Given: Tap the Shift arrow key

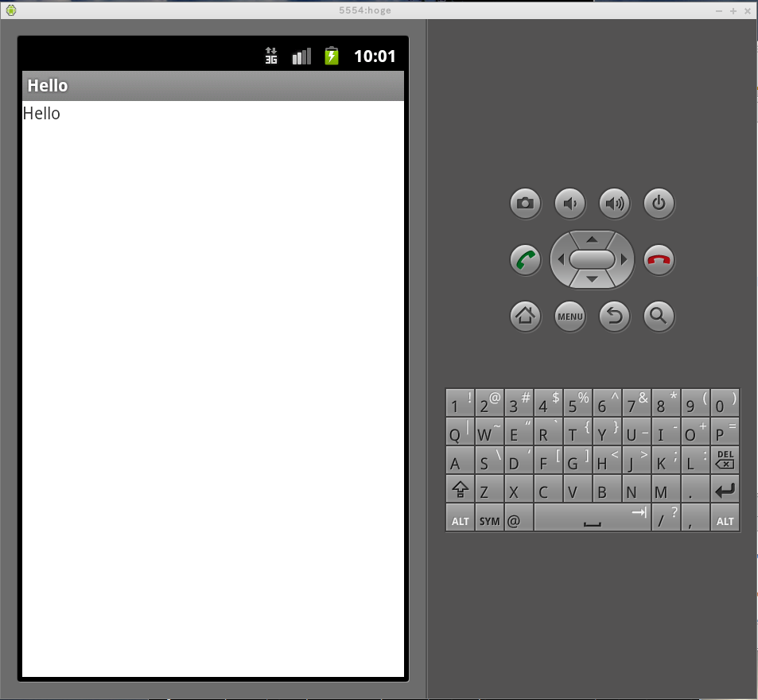Looking at the screenshot, I should tap(461, 488).
